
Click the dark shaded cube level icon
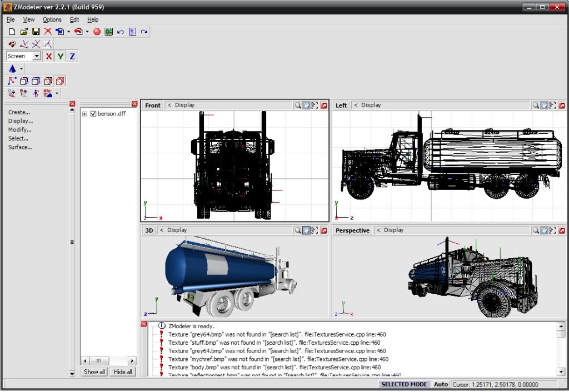48,81
